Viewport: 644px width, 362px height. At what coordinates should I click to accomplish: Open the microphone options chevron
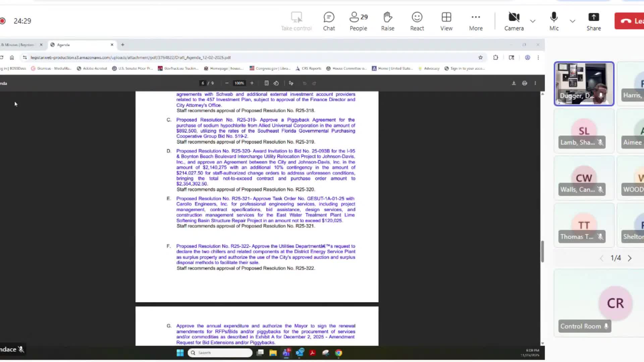[x=573, y=21]
